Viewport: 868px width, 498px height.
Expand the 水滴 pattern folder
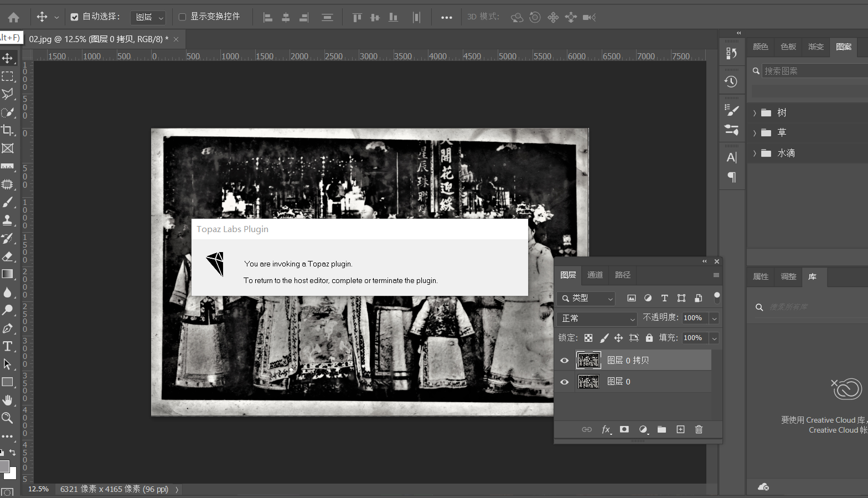pos(755,153)
